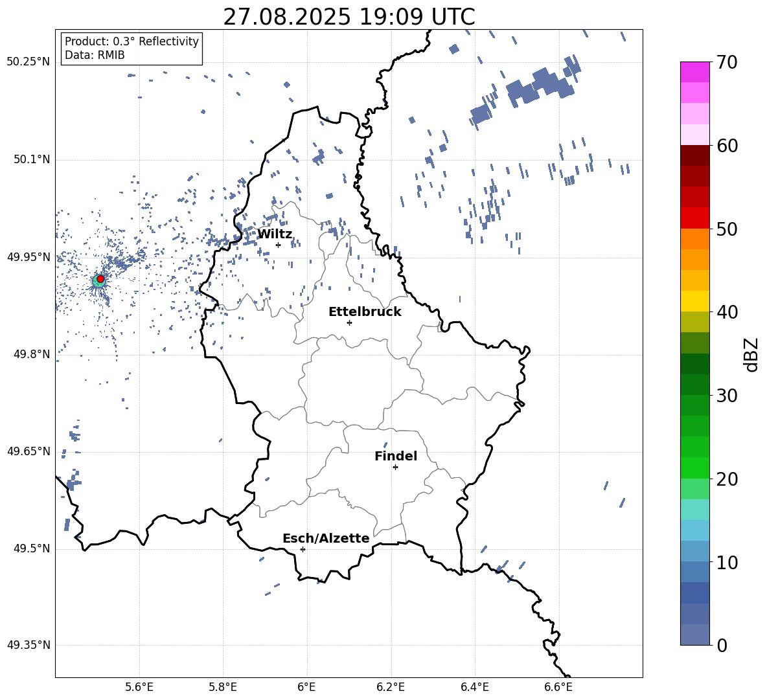Click the 6.4°E longitude label
The image size is (767, 700).
(475, 687)
